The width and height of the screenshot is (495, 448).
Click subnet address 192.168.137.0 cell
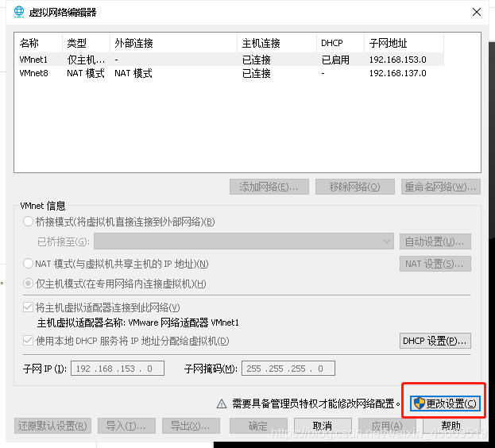click(x=398, y=73)
